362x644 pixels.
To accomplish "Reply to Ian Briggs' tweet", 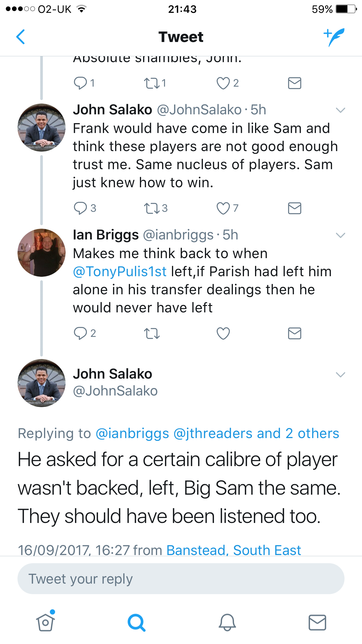I will 80,333.
